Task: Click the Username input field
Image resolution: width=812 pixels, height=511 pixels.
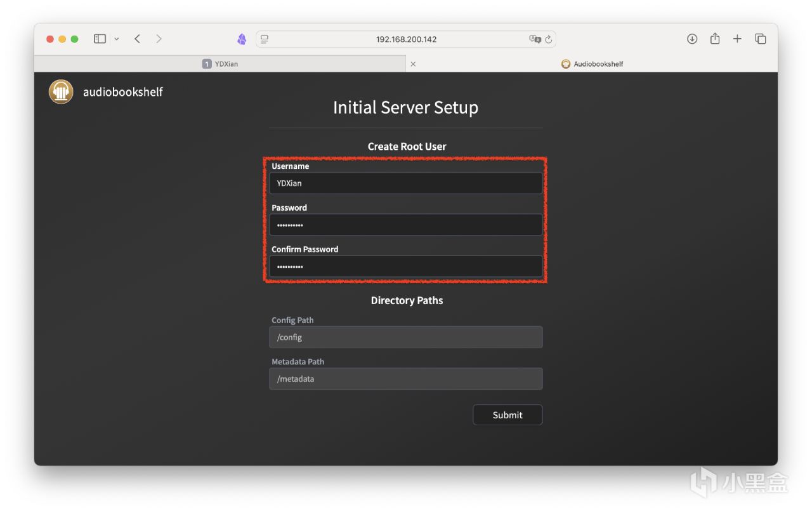Action: click(406, 183)
